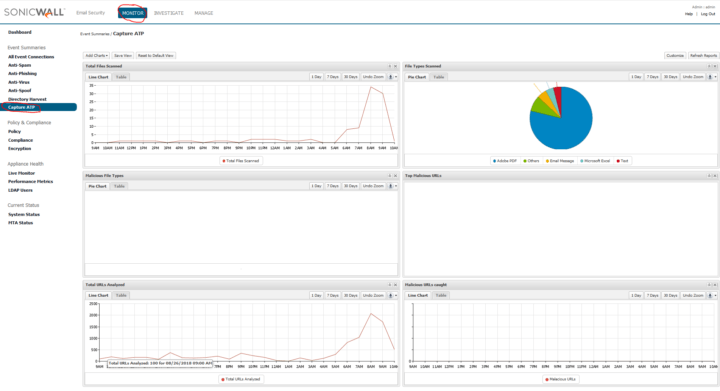Expand export dropdown arrow in Malicious URLs caught panel
720x391 pixels.
[x=715, y=296]
